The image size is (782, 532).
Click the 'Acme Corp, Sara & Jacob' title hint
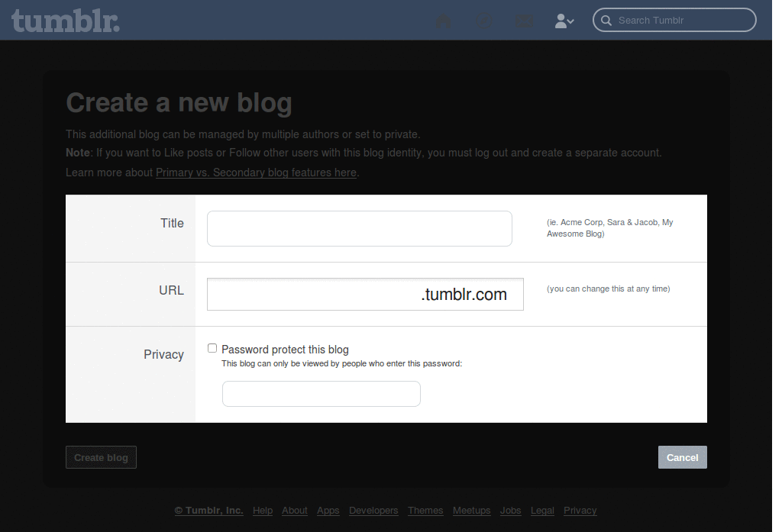[x=610, y=228]
